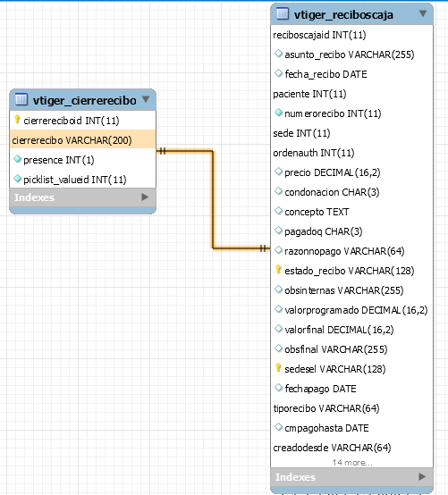Select the tiporecibo VARCHAR(64) column

352,408
